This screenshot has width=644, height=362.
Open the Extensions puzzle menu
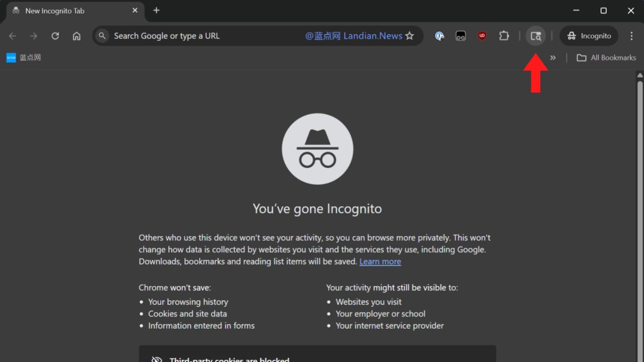point(504,36)
